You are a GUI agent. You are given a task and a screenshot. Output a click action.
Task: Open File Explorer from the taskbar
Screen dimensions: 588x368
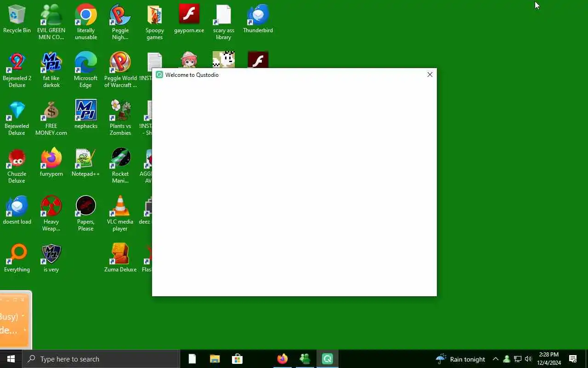click(215, 359)
